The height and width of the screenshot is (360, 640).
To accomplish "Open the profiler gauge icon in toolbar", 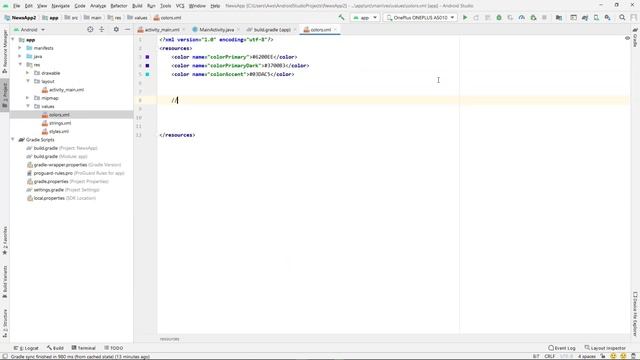I will coord(522,18).
